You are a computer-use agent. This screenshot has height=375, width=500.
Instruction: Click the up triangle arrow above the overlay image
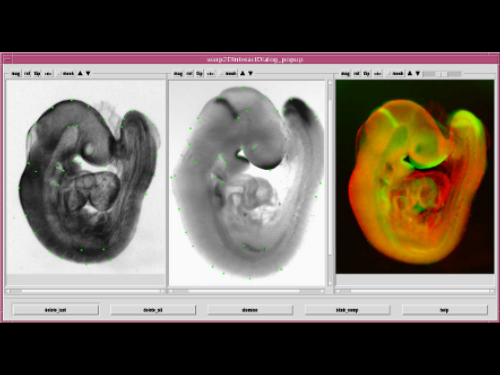click(x=410, y=73)
